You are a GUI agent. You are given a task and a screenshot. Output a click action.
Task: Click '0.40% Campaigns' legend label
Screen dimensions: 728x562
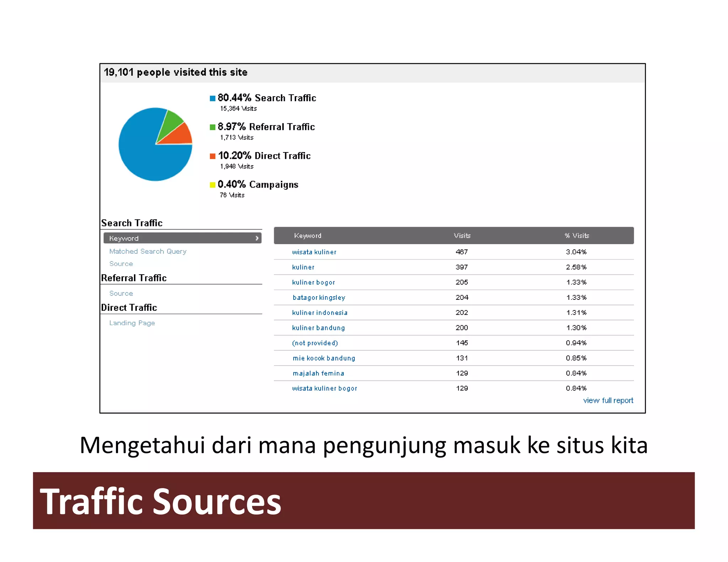(x=258, y=184)
